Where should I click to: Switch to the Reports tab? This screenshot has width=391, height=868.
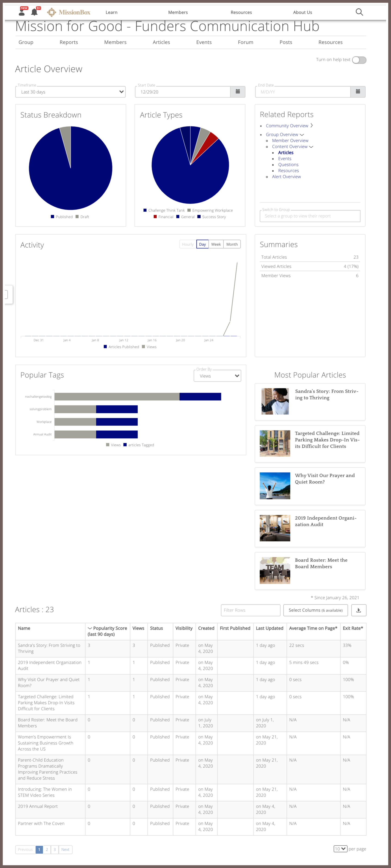point(69,42)
